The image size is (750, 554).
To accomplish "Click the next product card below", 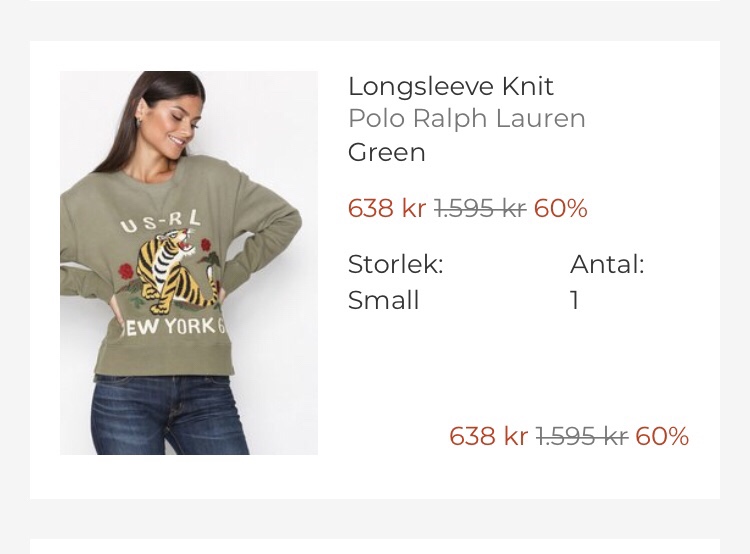I will pos(375,546).
